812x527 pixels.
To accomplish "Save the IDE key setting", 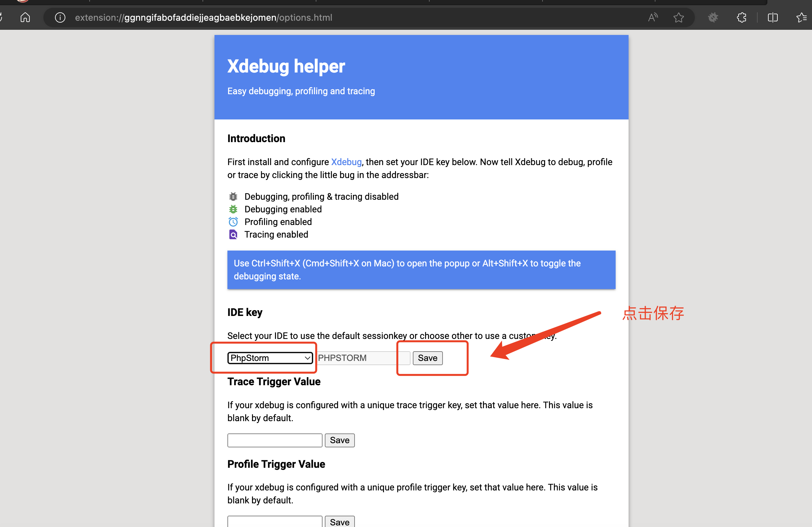I will coord(427,358).
